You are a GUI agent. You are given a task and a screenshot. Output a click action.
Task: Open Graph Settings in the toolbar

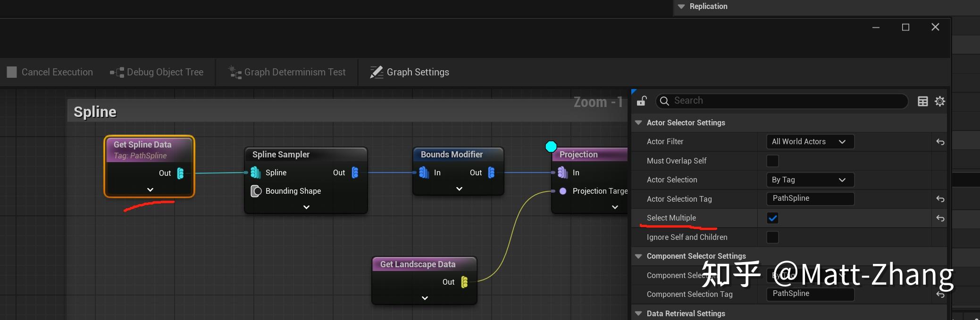coord(410,72)
